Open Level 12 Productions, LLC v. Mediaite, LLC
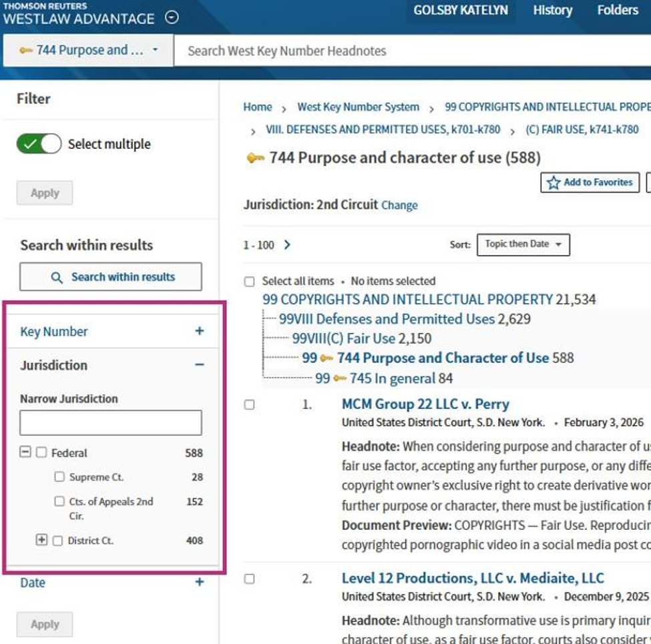The height and width of the screenshot is (644, 651). (473, 578)
